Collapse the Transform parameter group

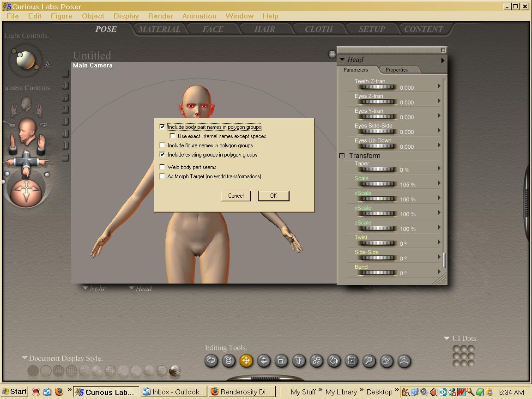(x=342, y=156)
